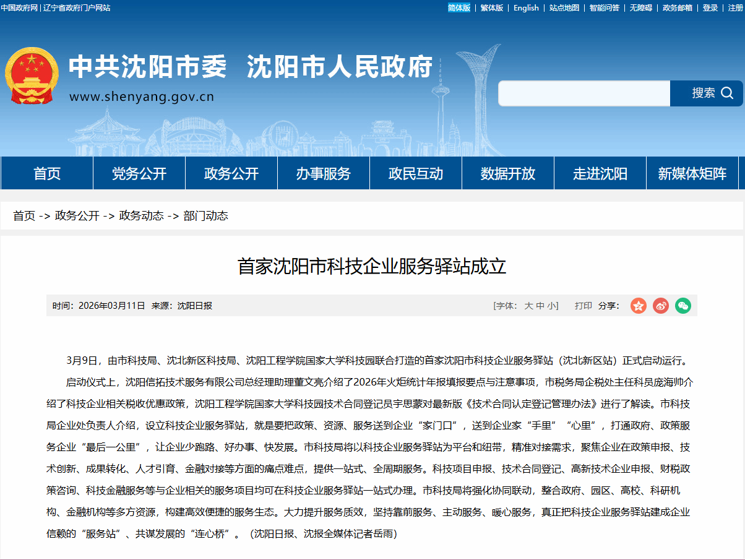The height and width of the screenshot is (560, 745).
Task: Click 部门动态 in the breadcrumb
Action: pos(205,216)
